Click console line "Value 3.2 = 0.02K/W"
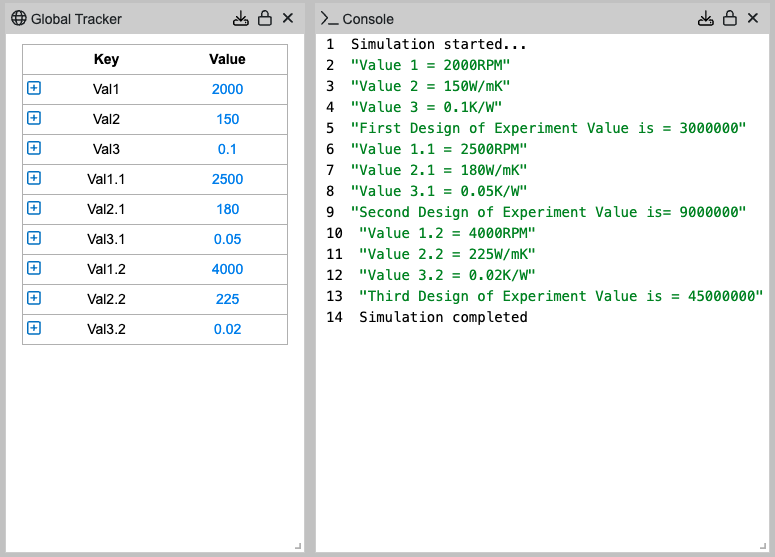This screenshot has height=557, width=775. point(447,275)
